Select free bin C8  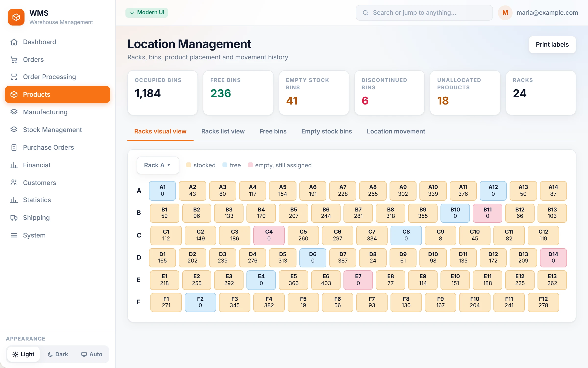pos(406,235)
